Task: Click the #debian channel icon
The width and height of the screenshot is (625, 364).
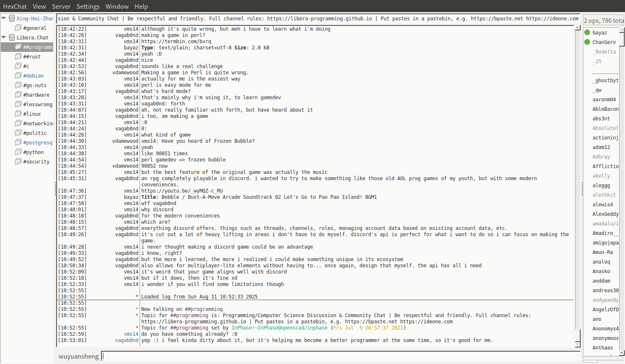Action: [x=18, y=76]
